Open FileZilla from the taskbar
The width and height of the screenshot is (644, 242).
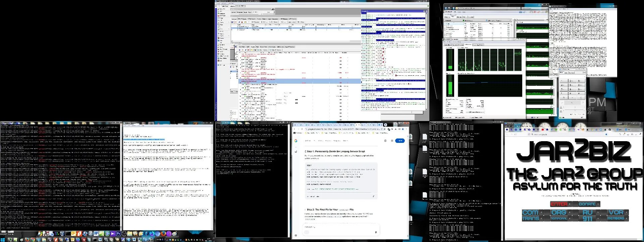(84, 240)
